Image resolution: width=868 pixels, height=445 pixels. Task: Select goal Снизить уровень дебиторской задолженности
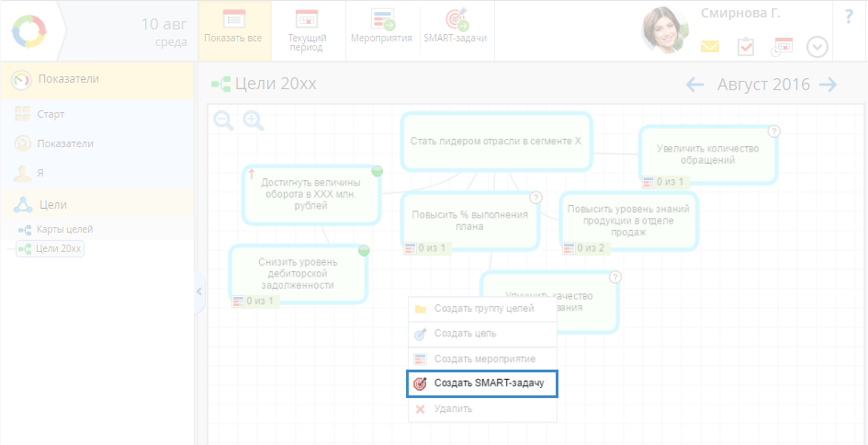298,274
